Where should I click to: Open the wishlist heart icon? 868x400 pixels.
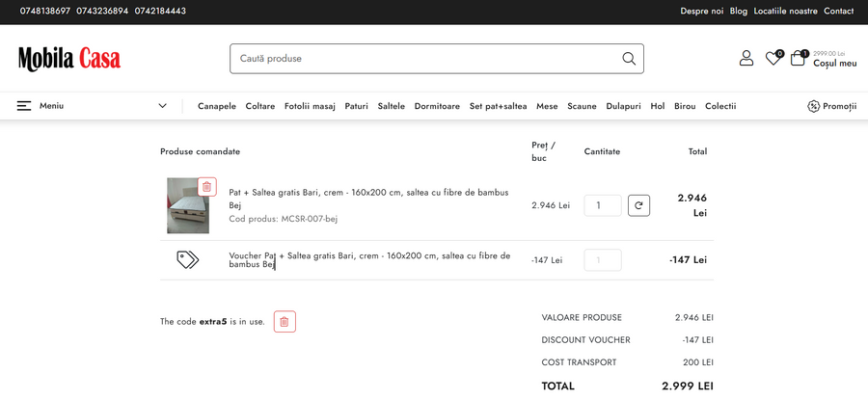click(x=773, y=58)
